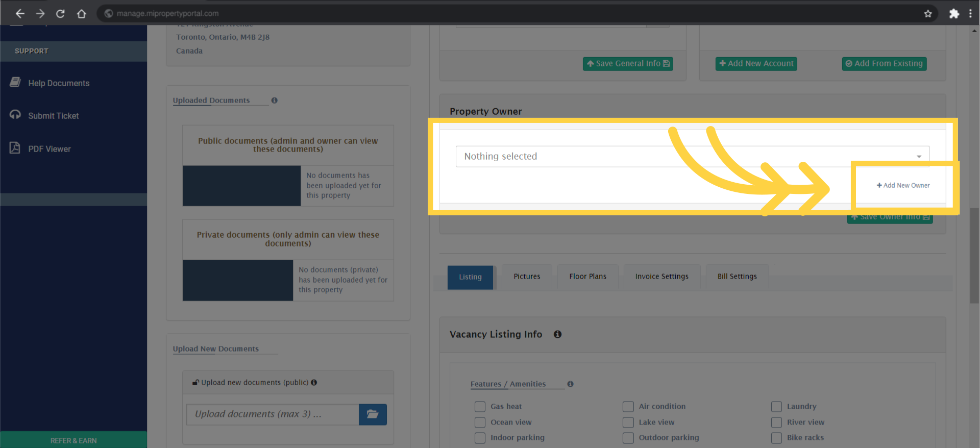Click info icon beside Vacancy Listing Info
Viewport: 980px width, 448px height.
(557, 334)
